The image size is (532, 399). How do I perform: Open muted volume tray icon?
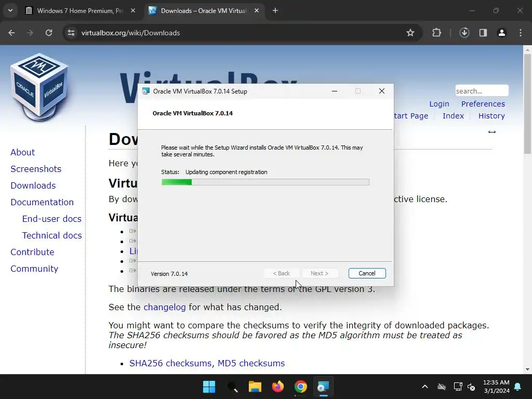(x=471, y=387)
